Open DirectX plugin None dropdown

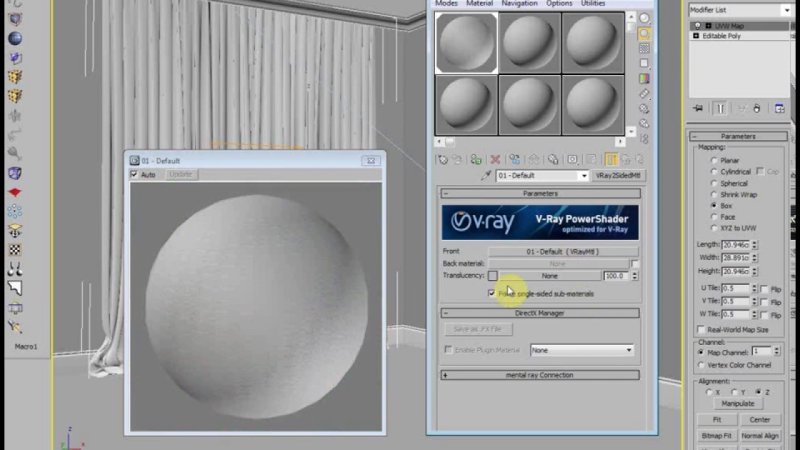(x=629, y=350)
